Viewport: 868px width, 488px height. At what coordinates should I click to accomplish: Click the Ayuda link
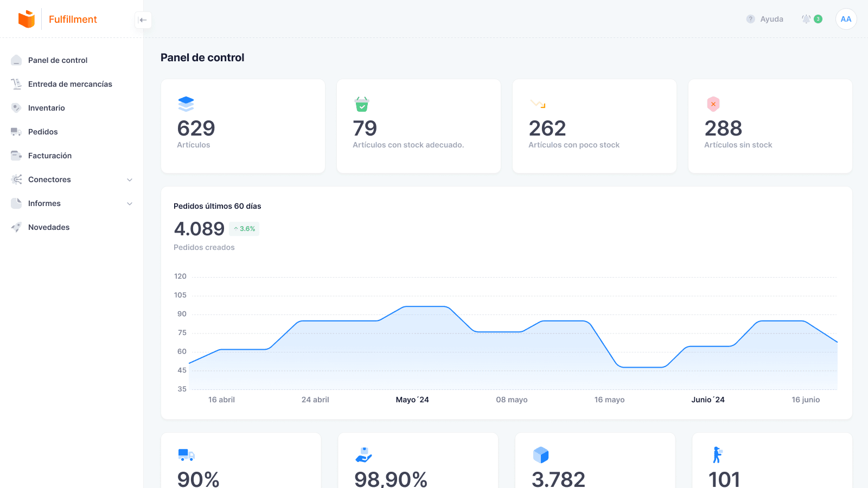(771, 19)
